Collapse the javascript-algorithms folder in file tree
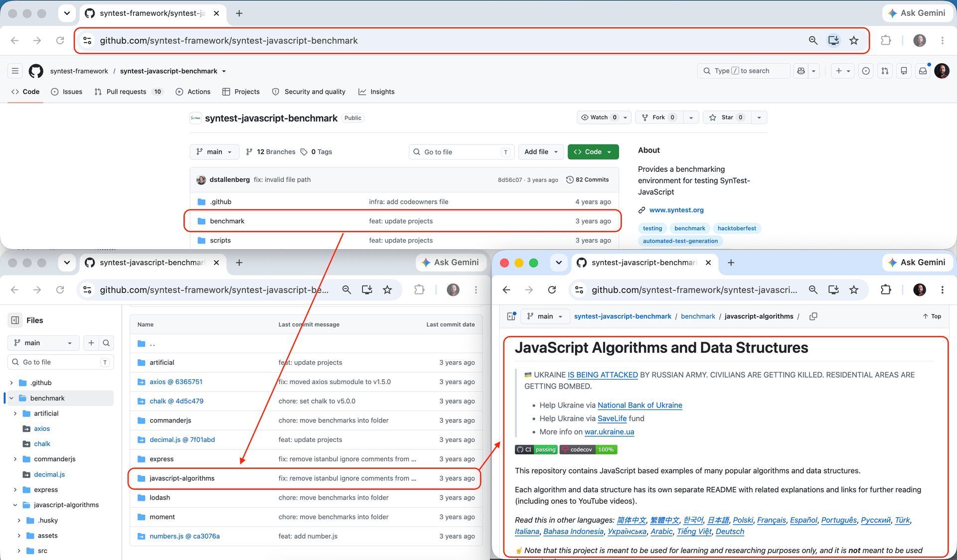This screenshot has height=560, width=957. [15, 505]
